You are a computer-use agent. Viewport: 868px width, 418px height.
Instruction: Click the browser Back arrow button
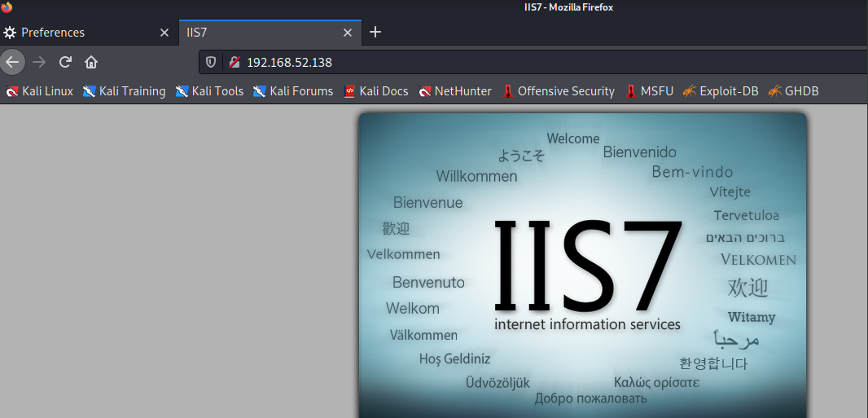pyautogui.click(x=12, y=62)
